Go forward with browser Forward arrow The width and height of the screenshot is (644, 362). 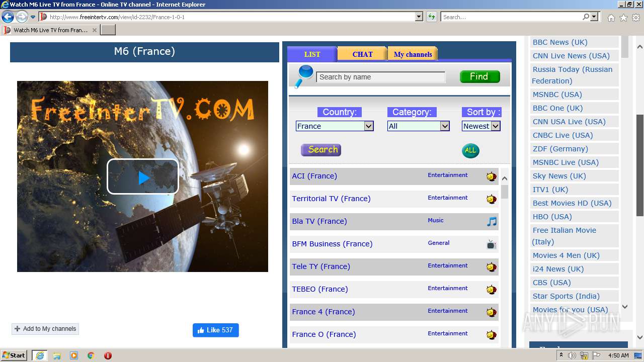[x=22, y=17]
